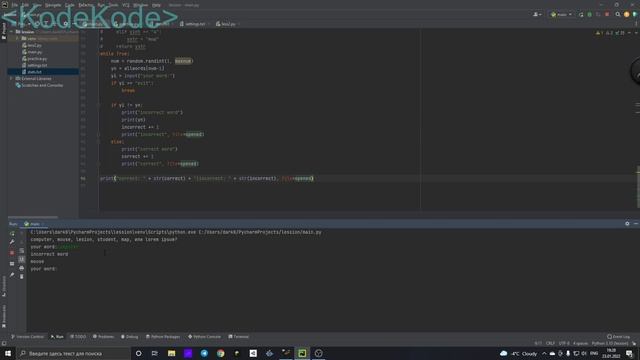Image resolution: width=640 pixels, height=360 pixels.
Task: Open the Problems tool window
Action: (103, 337)
